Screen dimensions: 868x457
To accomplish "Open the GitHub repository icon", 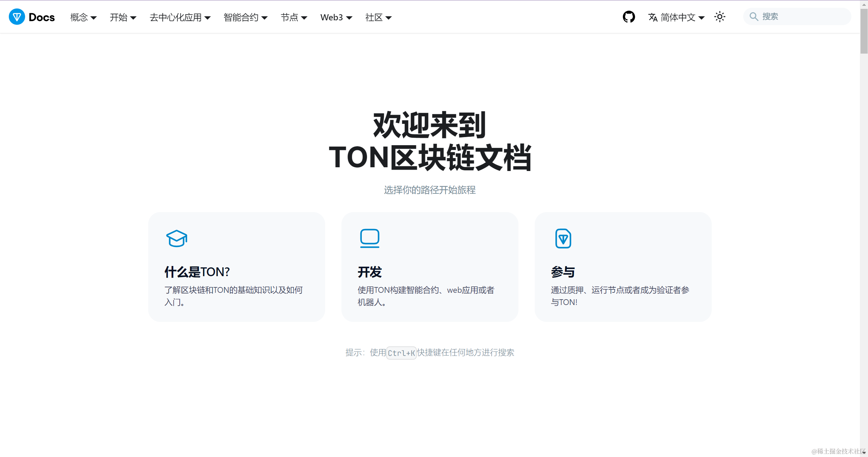I will point(629,17).
